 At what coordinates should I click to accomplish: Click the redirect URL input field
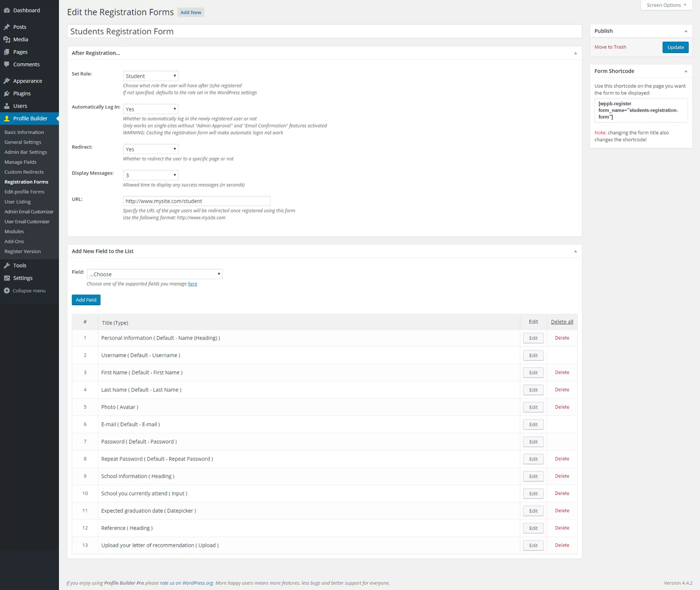pos(197,201)
